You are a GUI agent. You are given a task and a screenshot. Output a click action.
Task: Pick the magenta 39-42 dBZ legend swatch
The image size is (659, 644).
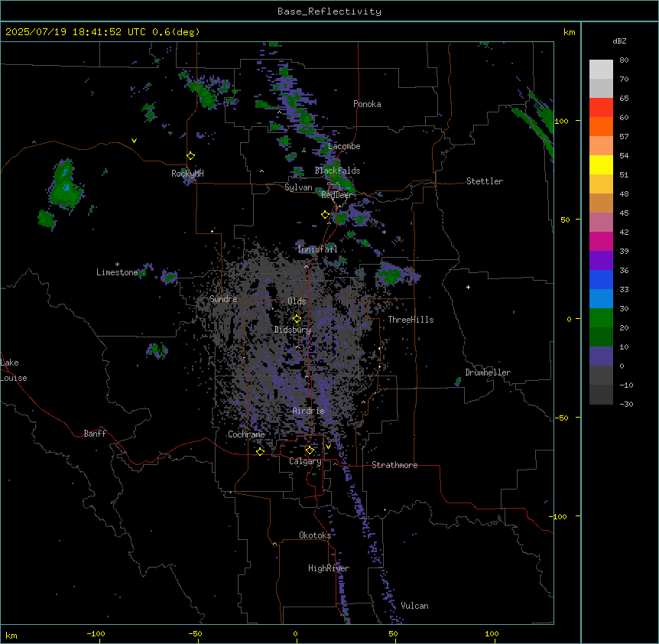[x=601, y=241]
